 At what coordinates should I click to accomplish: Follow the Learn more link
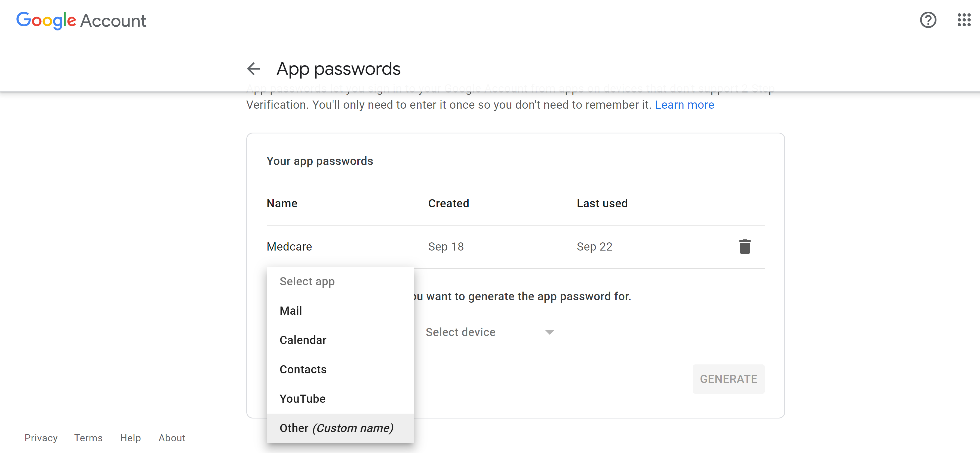pos(684,105)
